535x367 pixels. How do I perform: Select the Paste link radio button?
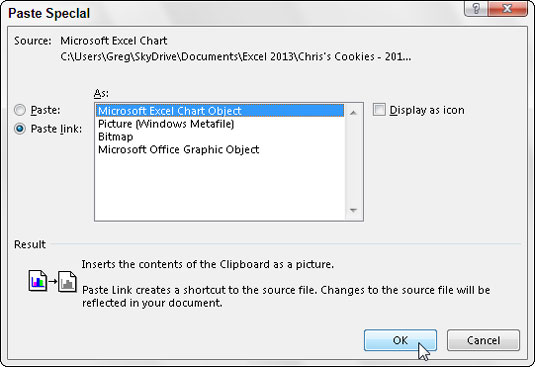pos(20,129)
